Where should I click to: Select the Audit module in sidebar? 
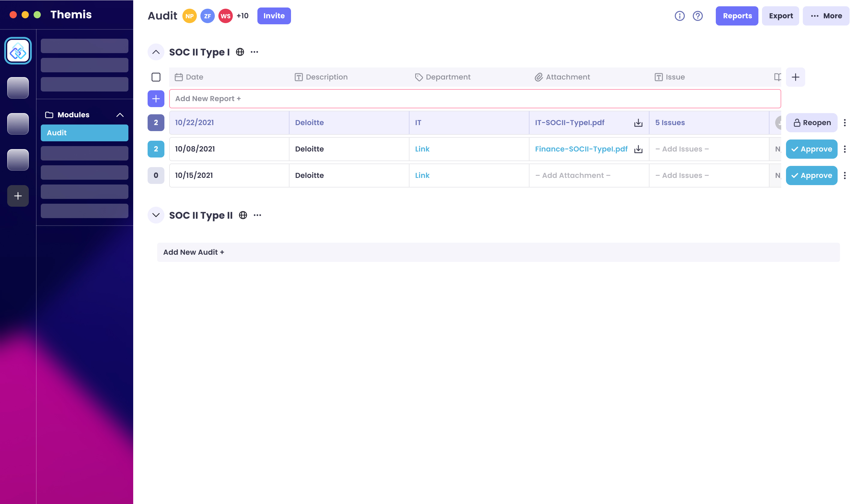click(84, 133)
